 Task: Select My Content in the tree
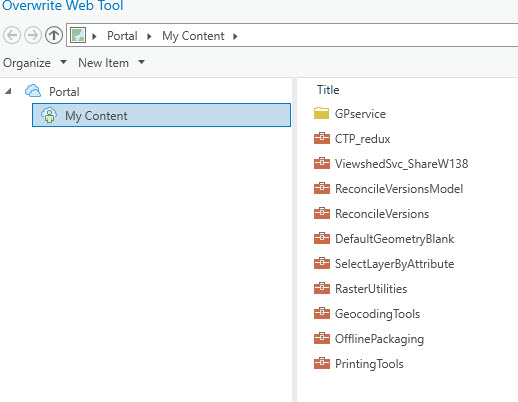point(161,115)
